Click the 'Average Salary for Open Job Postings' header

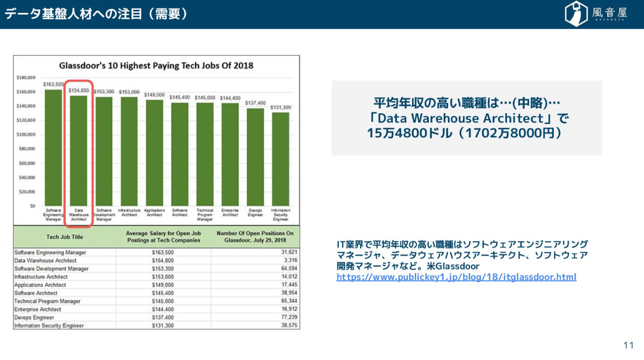[163, 237]
